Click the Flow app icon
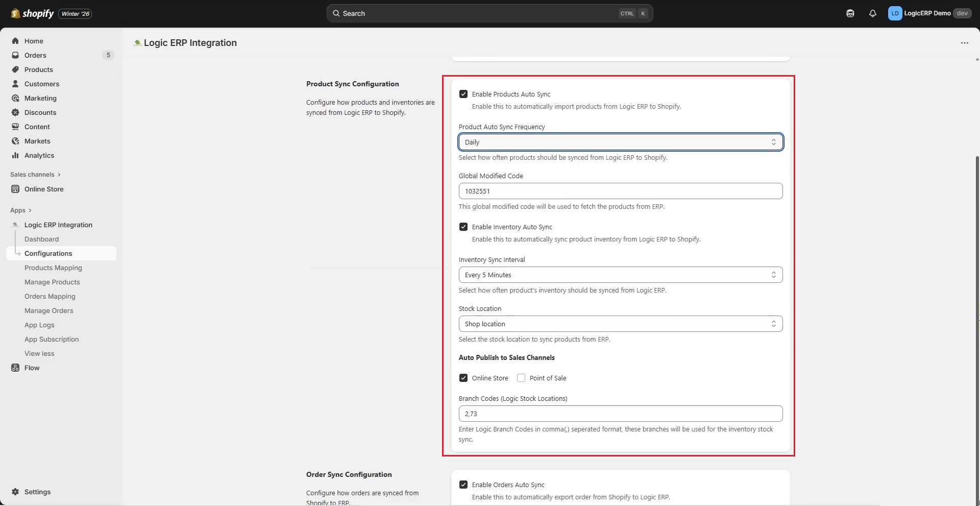Viewport: 980px width, 506px height. coord(15,368)
